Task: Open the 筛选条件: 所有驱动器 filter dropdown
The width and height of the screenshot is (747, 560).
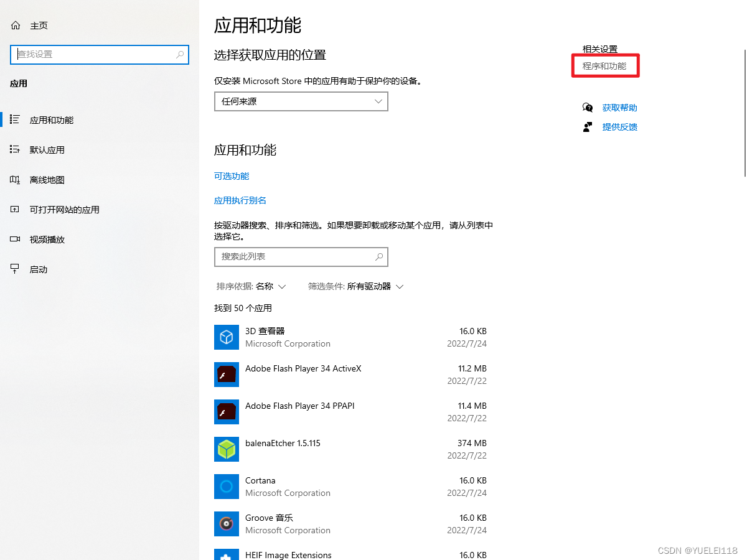Action: [356, 286]
